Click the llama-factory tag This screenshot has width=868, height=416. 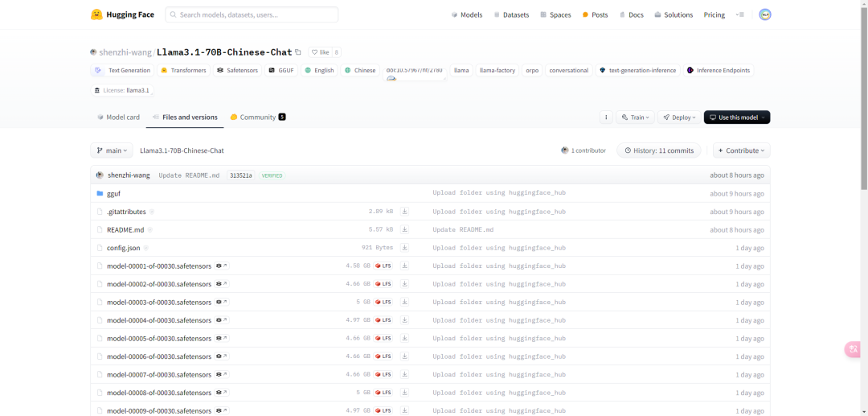497,70
